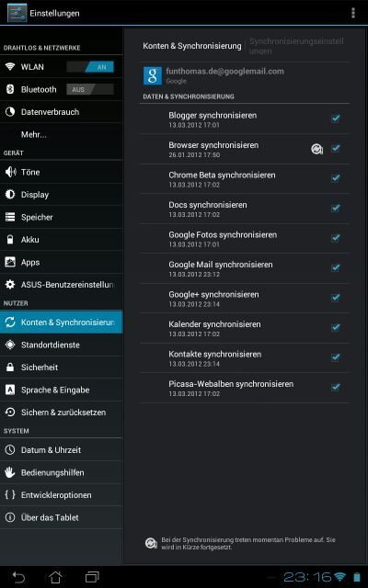Tap Synchronisierungseinstellungen breadcrumb
Image resolution: width=368 pixels, height=588 pixels.
pyautogui.click(x=296, y=46)
